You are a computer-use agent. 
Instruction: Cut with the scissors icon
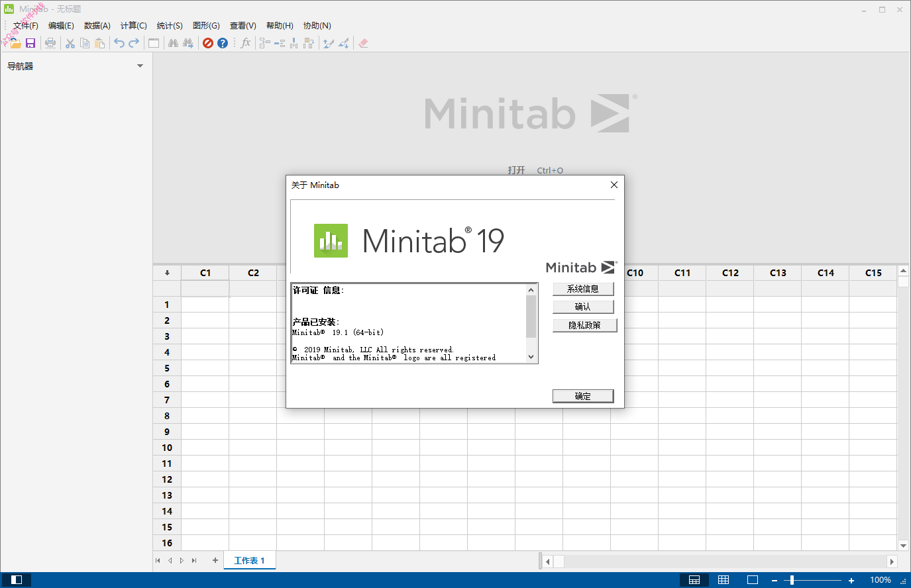click(x=70, y=43)
